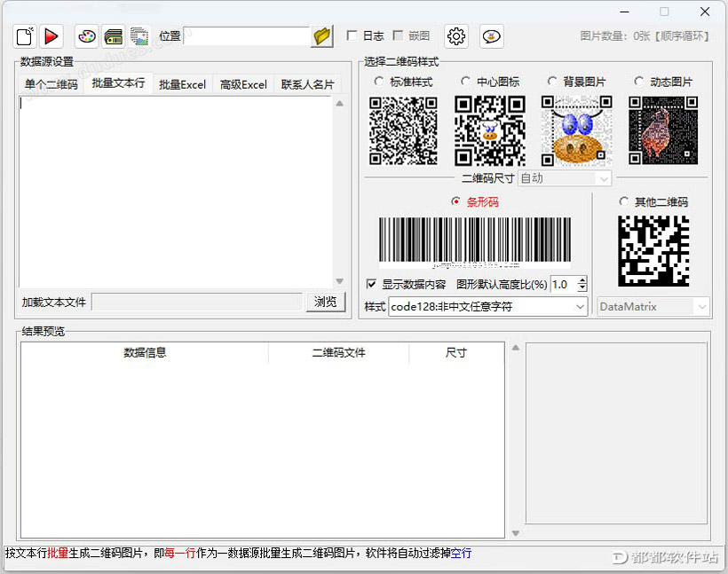728x574 pixels.
Task: Select the 背景图片 QR style radio button
Action: coord(550,79)
